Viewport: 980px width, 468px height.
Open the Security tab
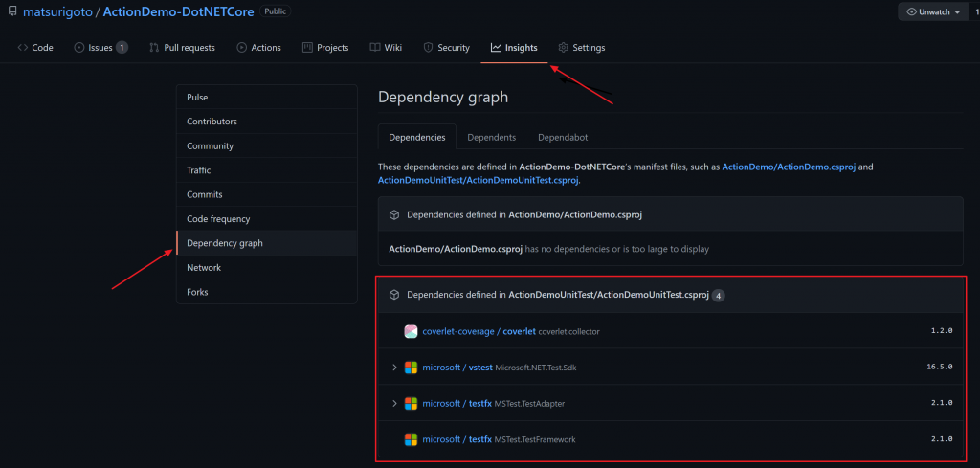(x=446, y=48)
